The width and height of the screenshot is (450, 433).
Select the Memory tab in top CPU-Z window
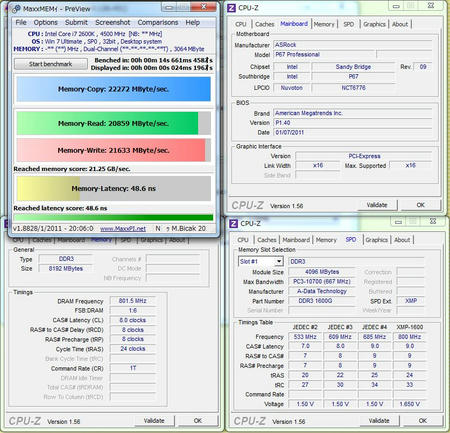[x=324, y=24]
